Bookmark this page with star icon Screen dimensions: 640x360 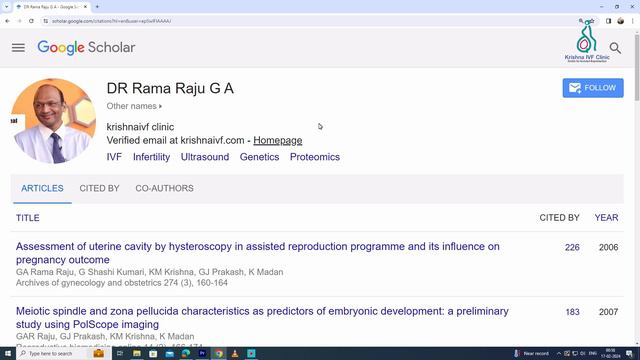coord(592,21)
